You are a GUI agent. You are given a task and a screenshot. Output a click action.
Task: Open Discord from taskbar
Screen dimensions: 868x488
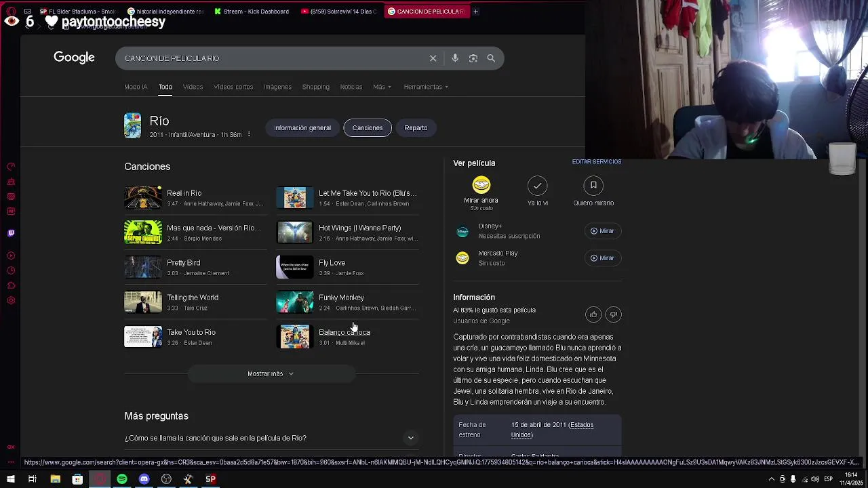point(144,479)
